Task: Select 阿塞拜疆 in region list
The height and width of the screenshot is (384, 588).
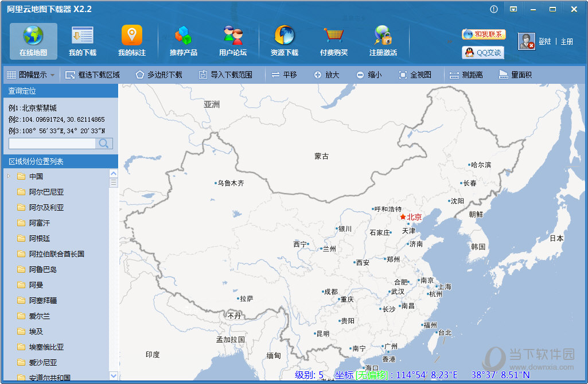Action: (x=43, y=301)
